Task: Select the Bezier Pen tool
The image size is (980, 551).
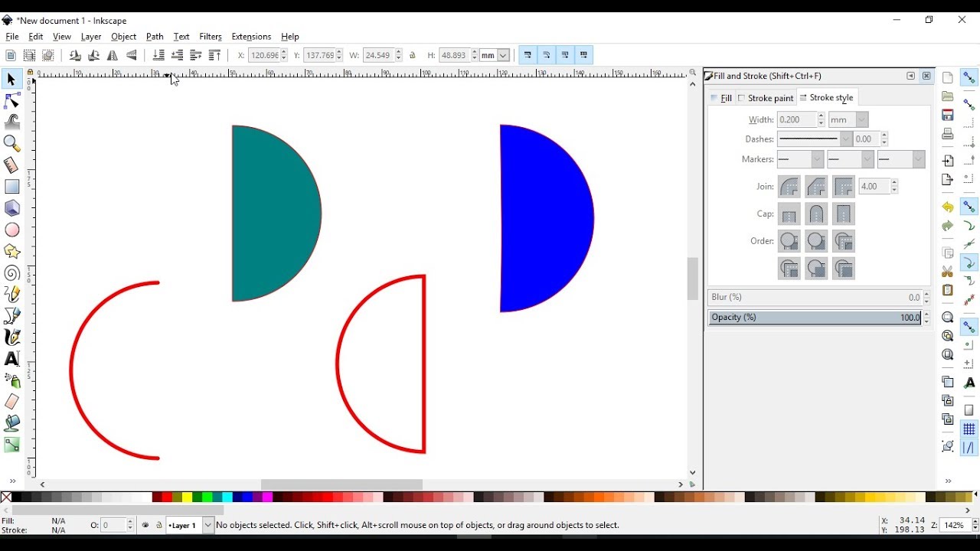Action: coord(11,316)
